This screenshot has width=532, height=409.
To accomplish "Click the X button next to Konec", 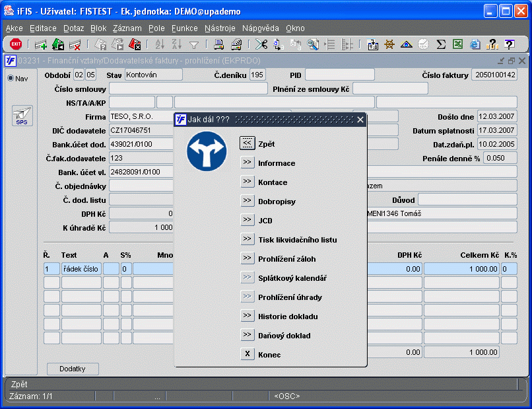I will pos(247,354).
